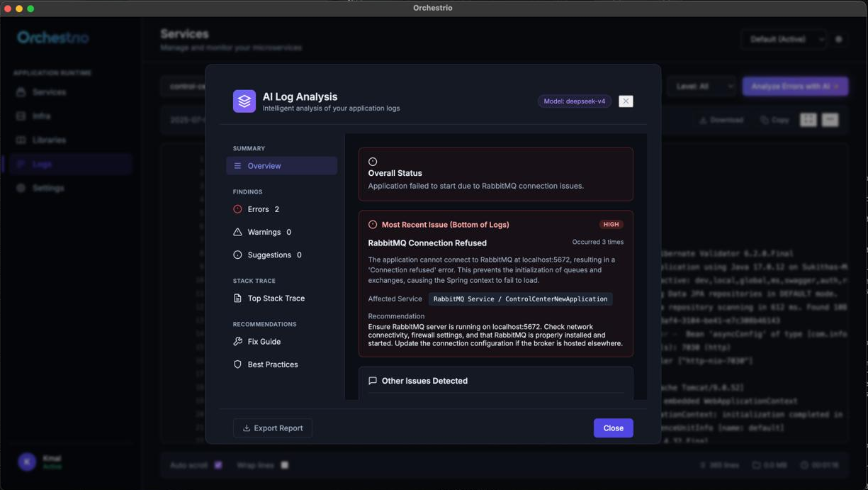Click the Top Stack Trace document icon
This screenshot has width=868, height=490.
237,299
